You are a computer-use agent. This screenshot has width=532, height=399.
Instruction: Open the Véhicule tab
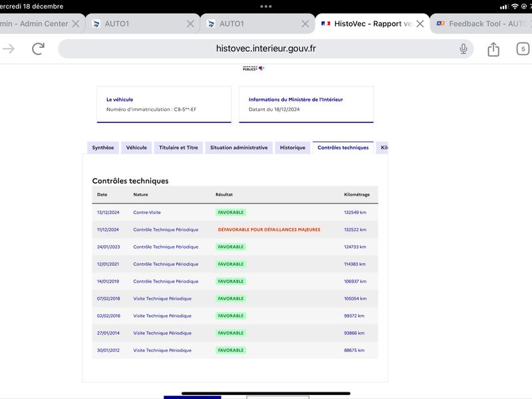pos(136,148)
